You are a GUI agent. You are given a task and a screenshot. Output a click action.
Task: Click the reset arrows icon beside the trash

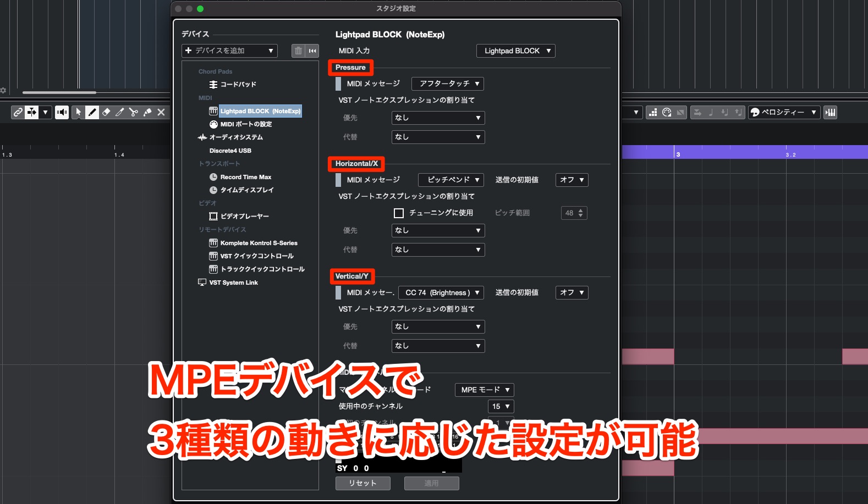312,51
